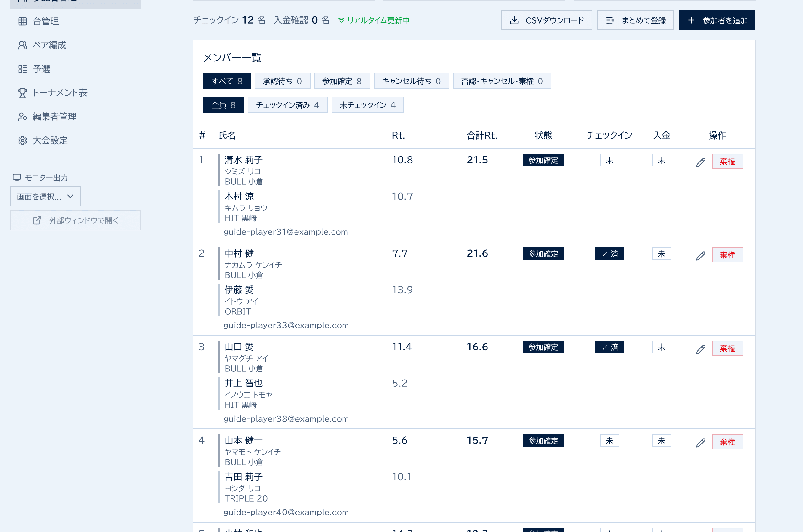Filter by 参加確定 8

pyautogui.click(x=342, y=81)
